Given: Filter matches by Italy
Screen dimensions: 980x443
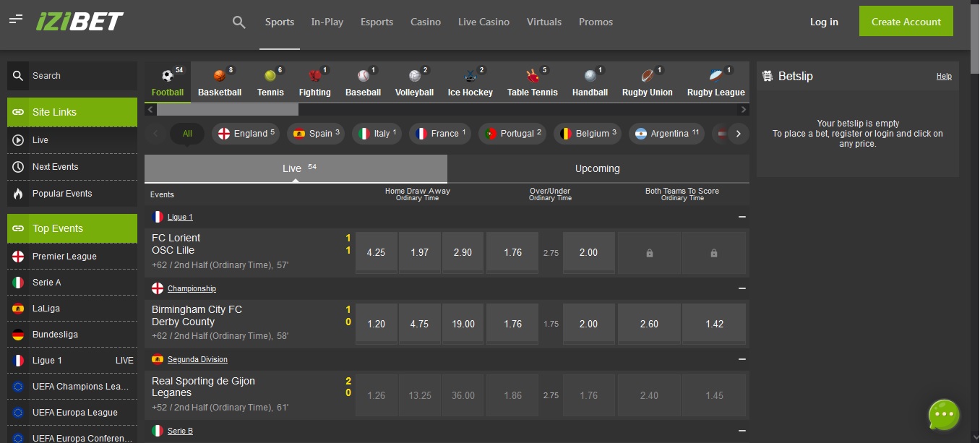Looking at the screenshot, I should tap(377, 134).
